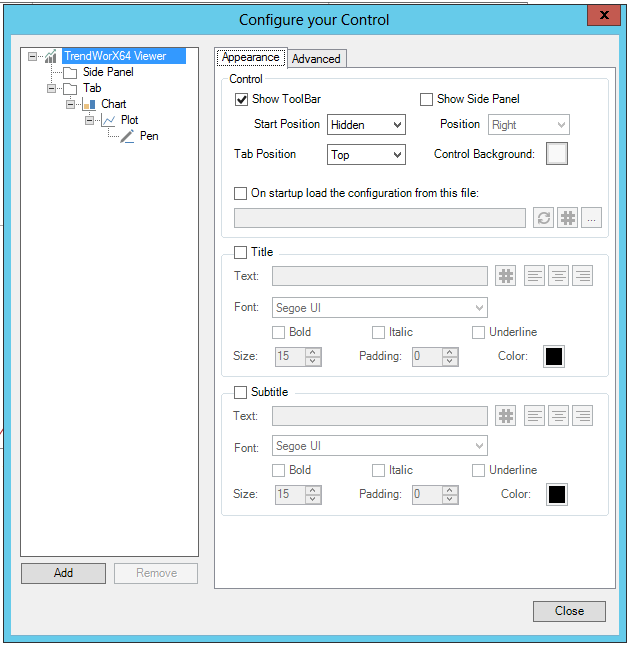This screenshot has width=629, height=646.
Task: Click the Pen icon in tree
Action: tap(127, 136)
